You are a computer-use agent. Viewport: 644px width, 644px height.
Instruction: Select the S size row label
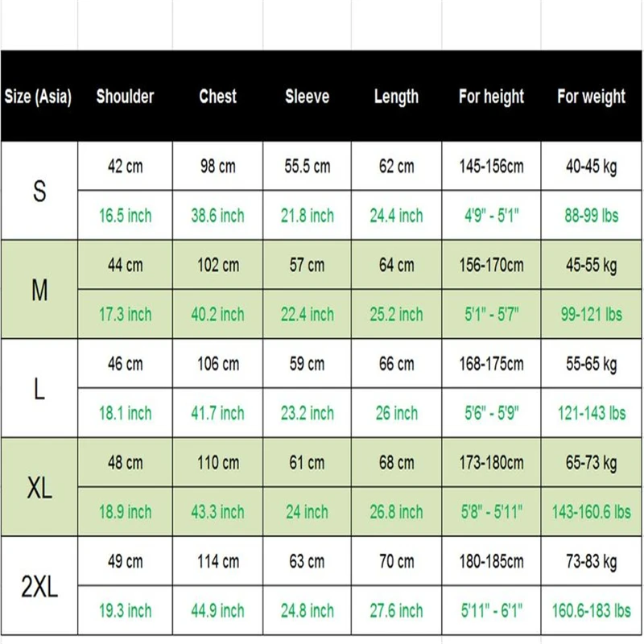pyautogui.click(x=39, y=192)
